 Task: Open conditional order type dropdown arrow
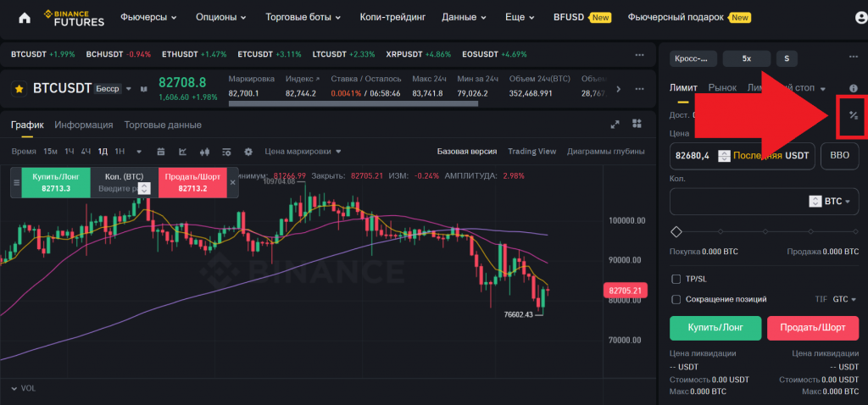click(x=823, y=88)
